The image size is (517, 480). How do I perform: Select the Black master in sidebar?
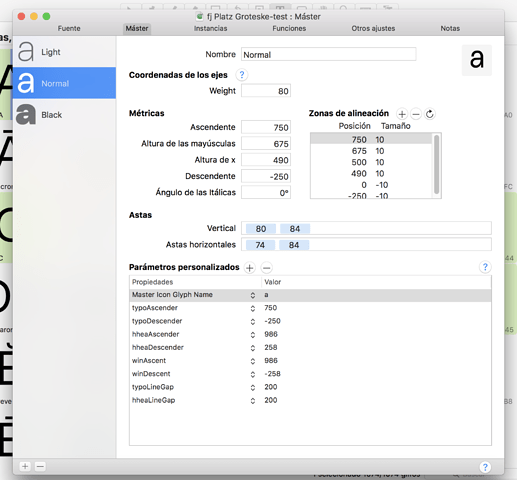tap(64, 114)
